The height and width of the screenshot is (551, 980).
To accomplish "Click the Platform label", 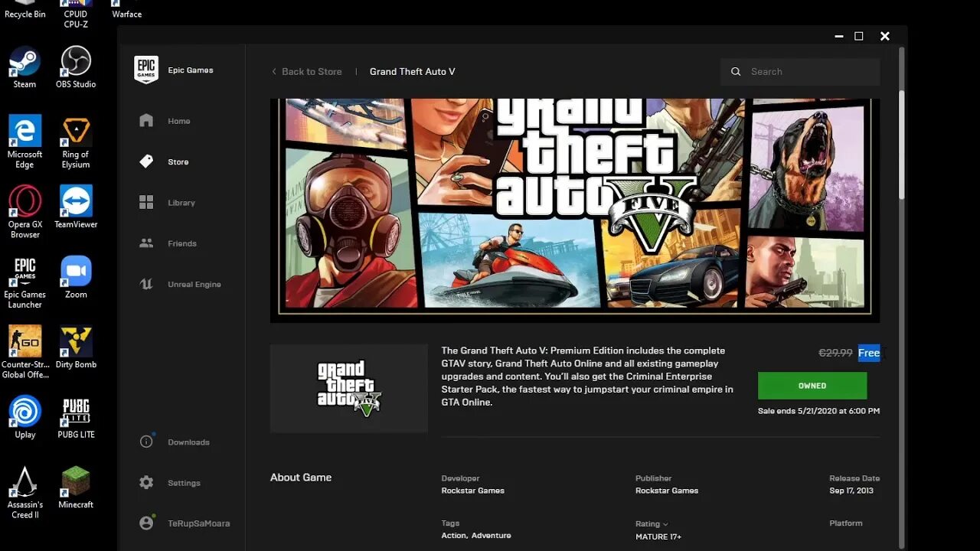I will coord(846,523).
